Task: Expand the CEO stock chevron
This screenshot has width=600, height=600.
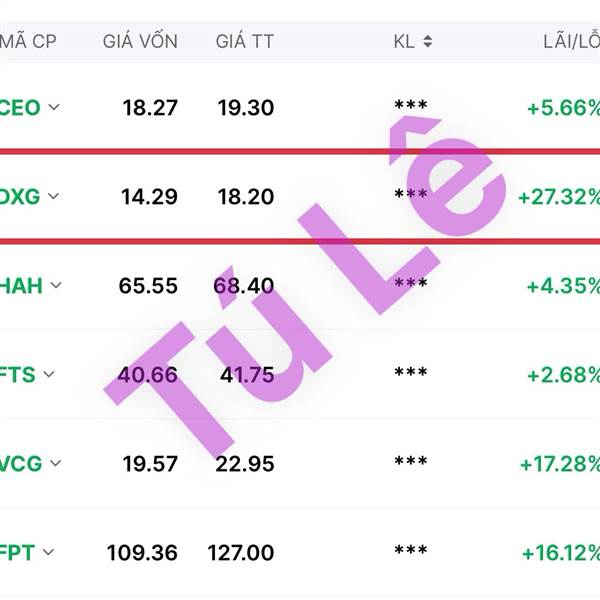Action: pyautogui.click(x=54, y=107)
